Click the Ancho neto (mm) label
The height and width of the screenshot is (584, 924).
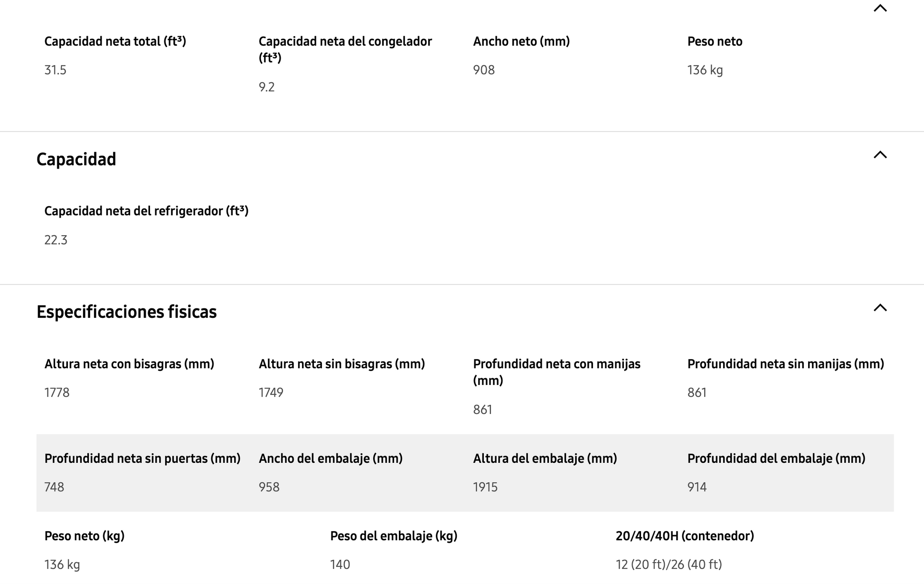pyautogui.click(x=521, y=41)
